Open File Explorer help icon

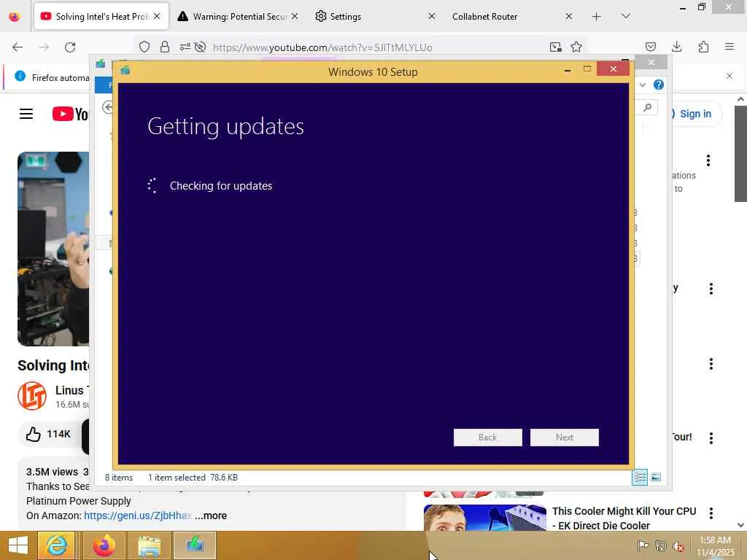tap(659, 85)
